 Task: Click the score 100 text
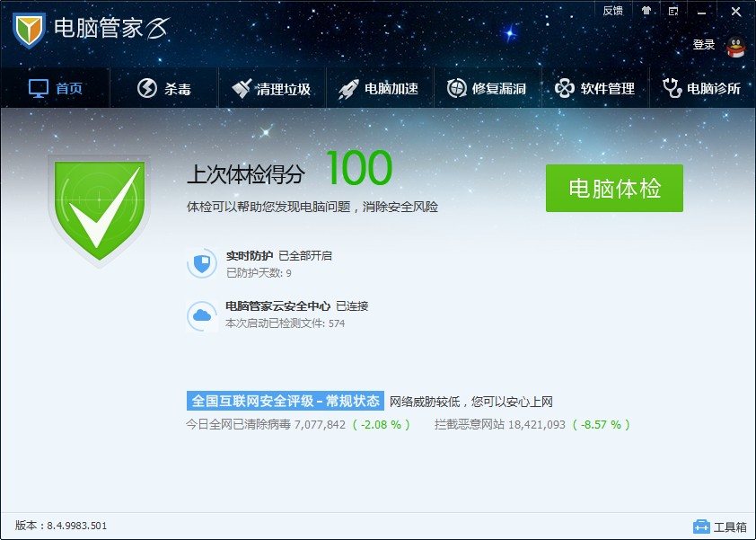pos(359,168)
